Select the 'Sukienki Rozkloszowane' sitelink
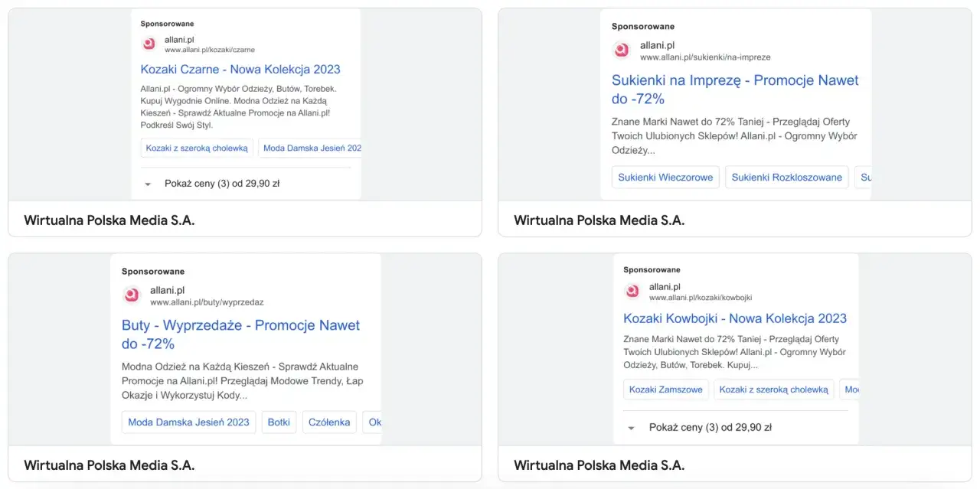 786,177
